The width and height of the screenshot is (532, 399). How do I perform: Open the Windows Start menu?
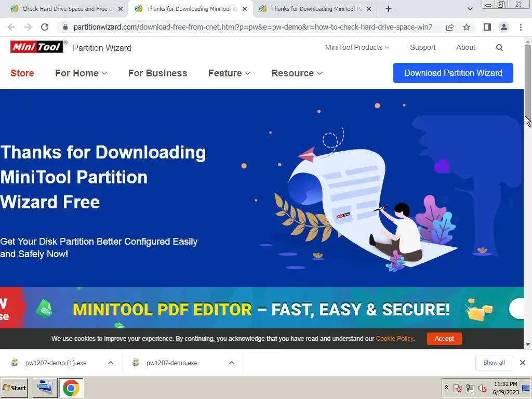[x=14, y=388]
